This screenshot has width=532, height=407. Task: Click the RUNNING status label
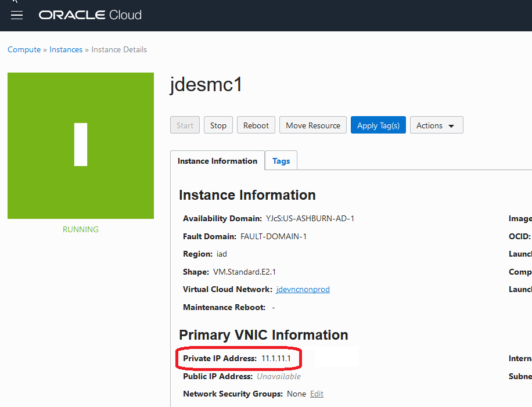click(x=80, y=229)
